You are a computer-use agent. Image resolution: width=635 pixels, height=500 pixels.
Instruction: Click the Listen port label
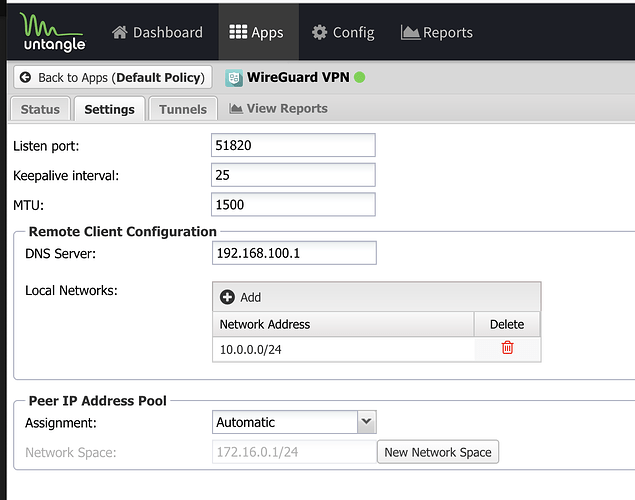(x=46, y=146)
